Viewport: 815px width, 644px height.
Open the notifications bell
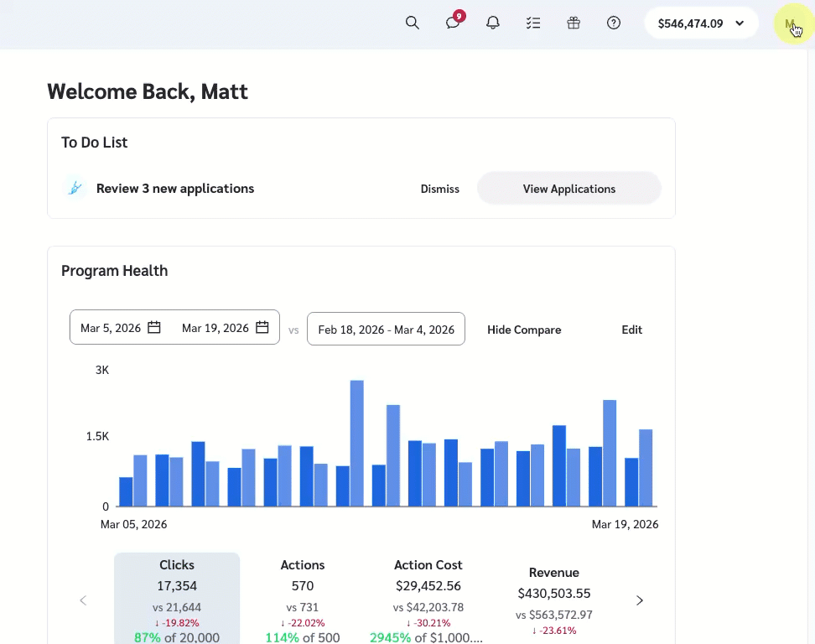click(x=493, y=23)
